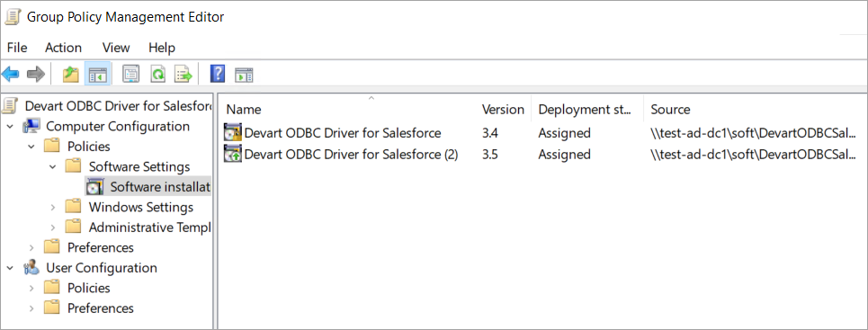Open the File menu

point(16,48)
